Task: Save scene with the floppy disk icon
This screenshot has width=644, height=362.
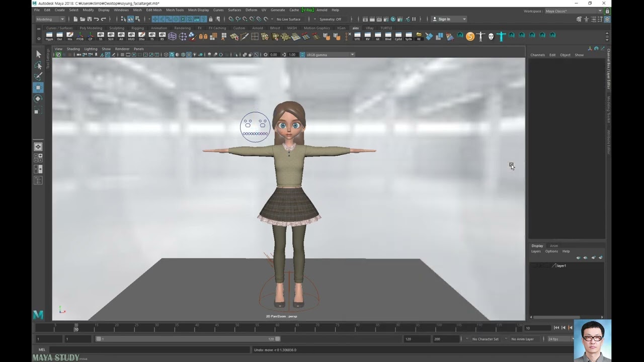Action: (89, 19)
